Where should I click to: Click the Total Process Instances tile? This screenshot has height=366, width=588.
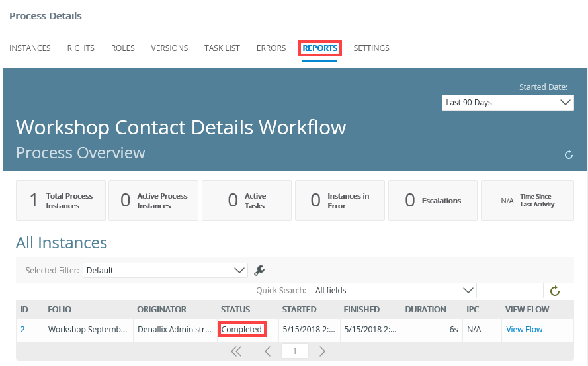61,201
